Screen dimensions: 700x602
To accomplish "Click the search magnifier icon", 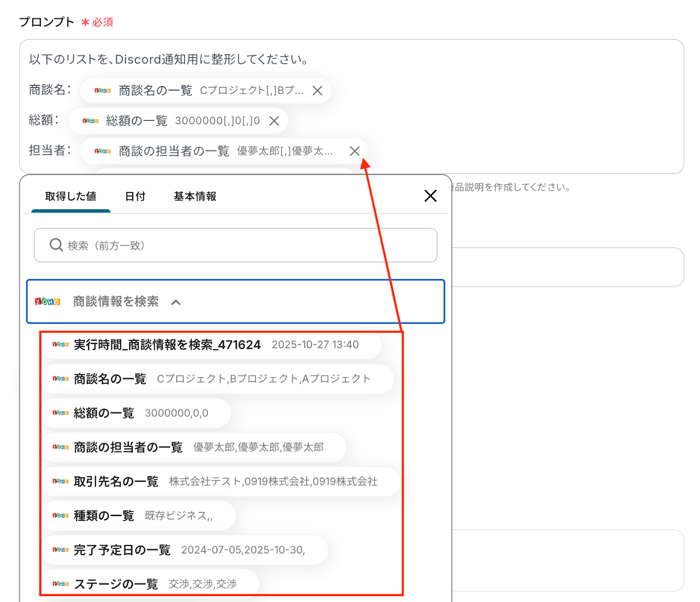I will (56, 245).
